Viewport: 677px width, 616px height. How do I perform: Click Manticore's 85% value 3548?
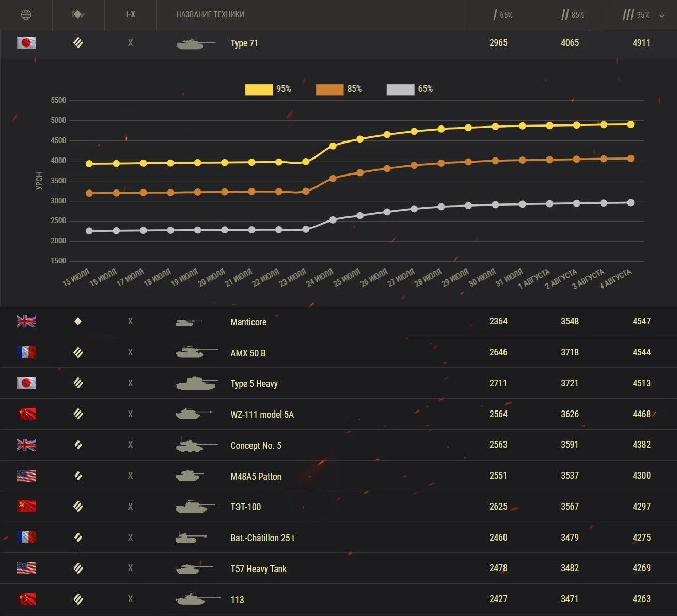point(570,321)
